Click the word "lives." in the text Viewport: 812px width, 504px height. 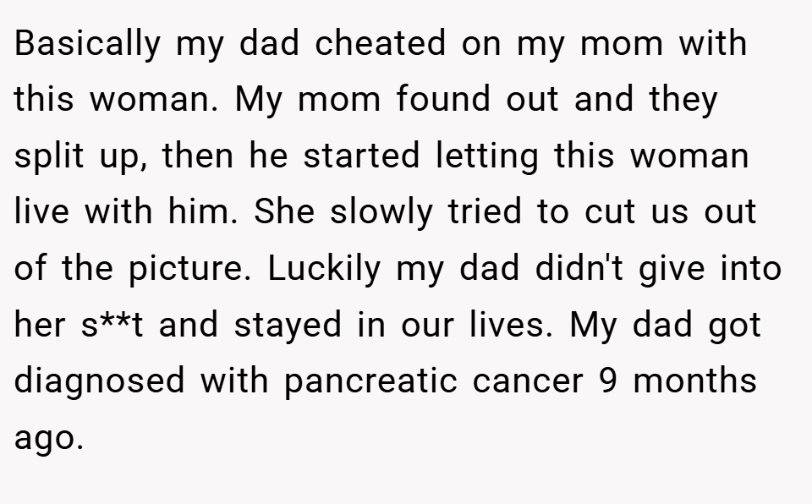click(512, 324)
